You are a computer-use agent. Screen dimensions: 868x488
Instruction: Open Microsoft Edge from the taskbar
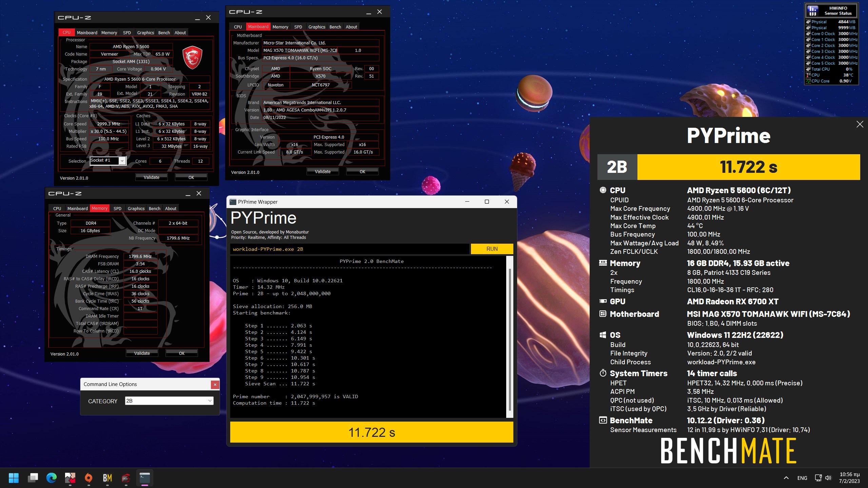52,478
